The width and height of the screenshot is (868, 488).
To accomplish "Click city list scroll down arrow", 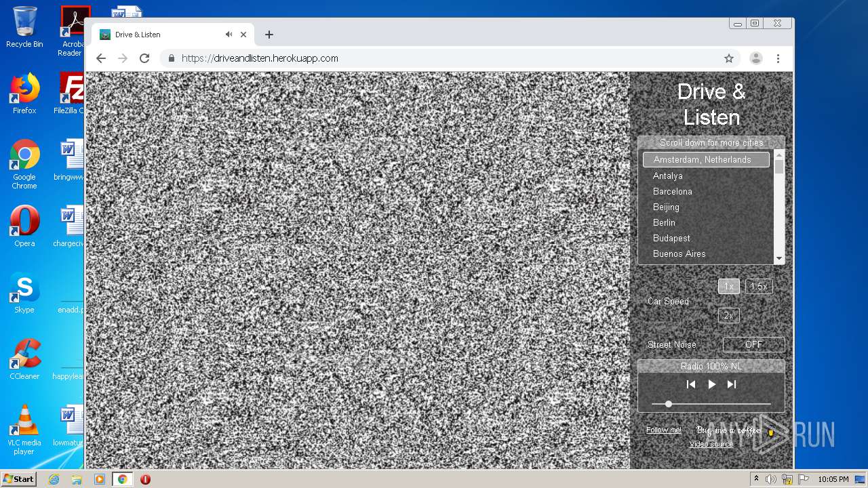I will (779, 258).
